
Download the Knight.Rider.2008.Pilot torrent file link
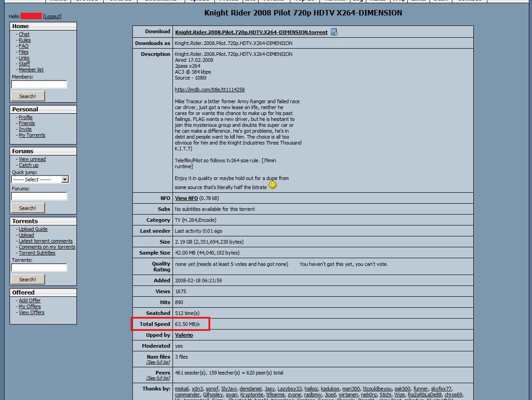click(x=251, y=32)
